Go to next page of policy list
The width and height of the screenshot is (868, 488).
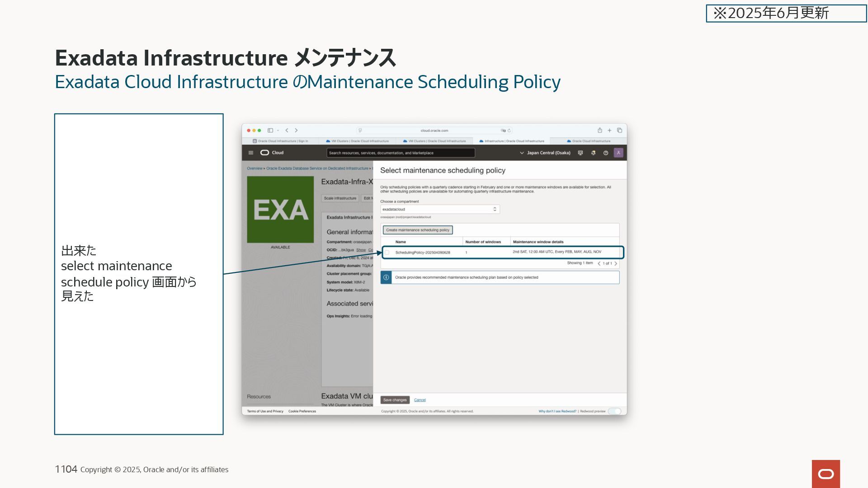coord(616,263)
